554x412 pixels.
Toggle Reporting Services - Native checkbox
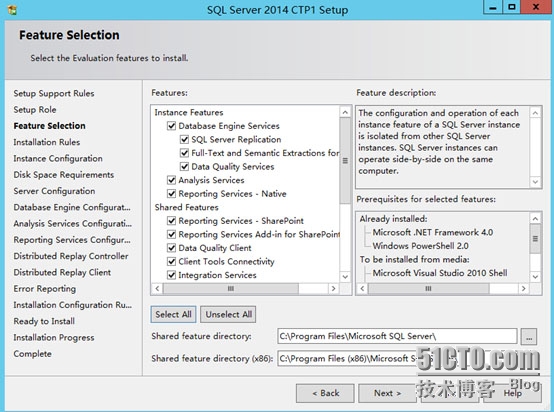(x=171, y=194)
